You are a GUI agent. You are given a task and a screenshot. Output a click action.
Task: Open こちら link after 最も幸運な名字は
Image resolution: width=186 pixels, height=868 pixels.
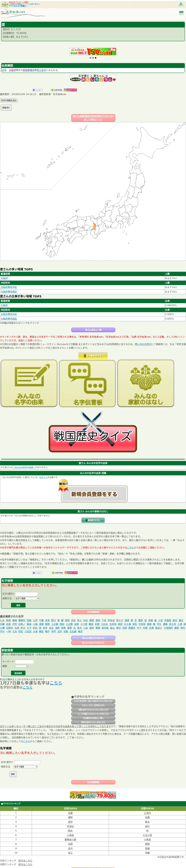[x=56, y=683]
